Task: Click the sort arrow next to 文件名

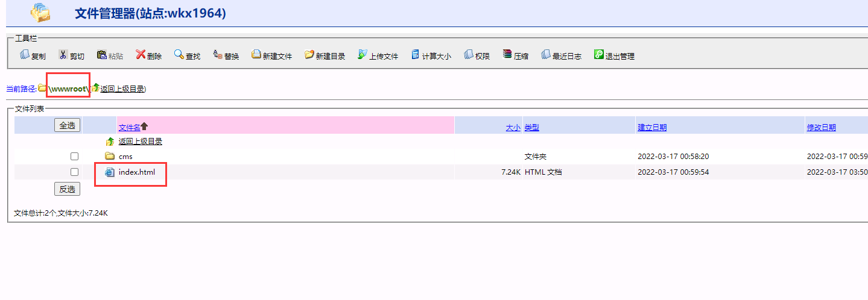Action: click(x=144, y=127)
